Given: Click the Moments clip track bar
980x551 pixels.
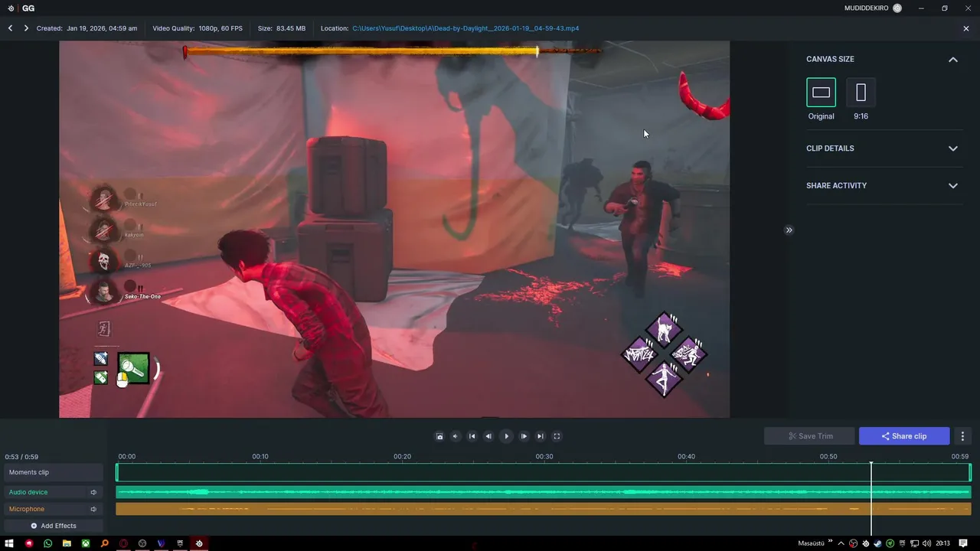Looking at the screenshot, I should [x=544, y=472].
